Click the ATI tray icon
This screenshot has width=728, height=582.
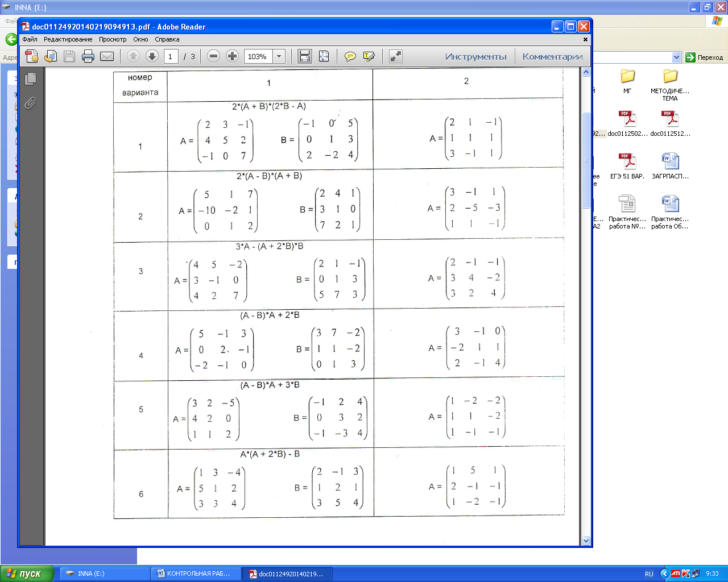(675, 573)
